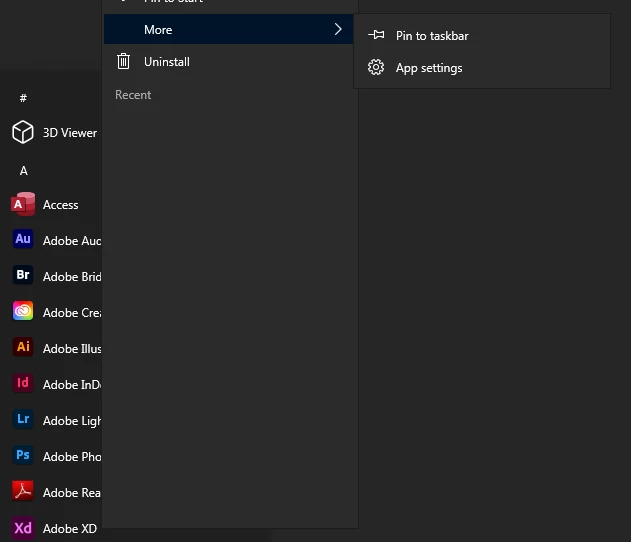
Task: Click the Adobe Reader red icon
Action: coord(23,491)
